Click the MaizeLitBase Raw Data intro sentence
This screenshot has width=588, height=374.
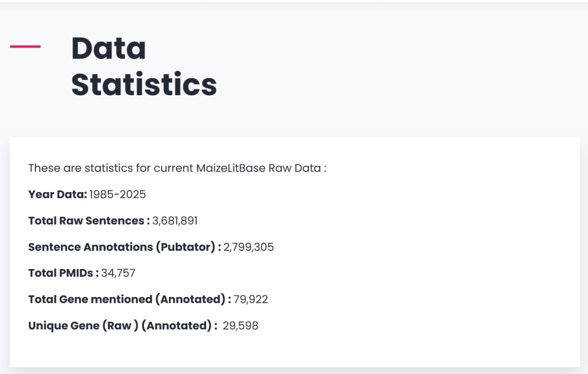[177, 169]
